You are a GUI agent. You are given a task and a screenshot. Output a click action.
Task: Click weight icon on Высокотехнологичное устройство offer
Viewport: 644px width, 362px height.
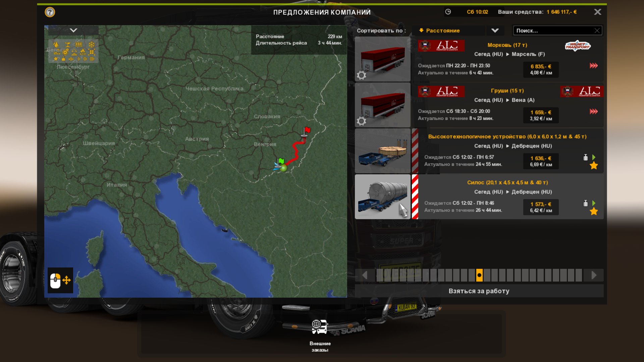585,157
